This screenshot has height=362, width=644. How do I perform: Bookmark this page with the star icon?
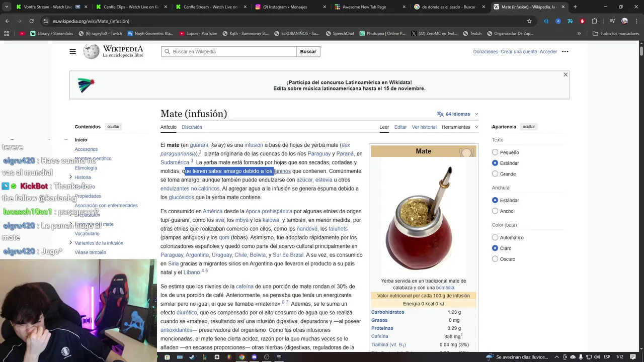click(529, 21)
